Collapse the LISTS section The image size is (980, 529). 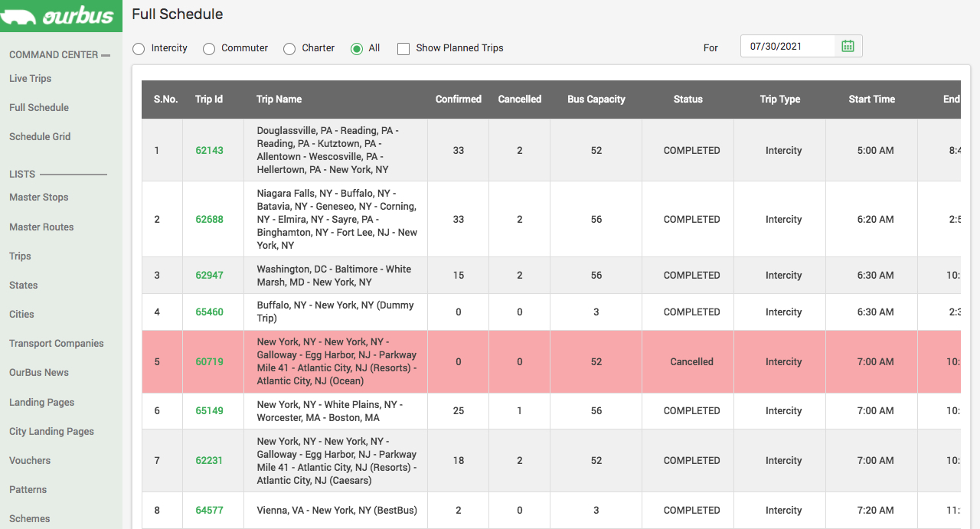58,174
